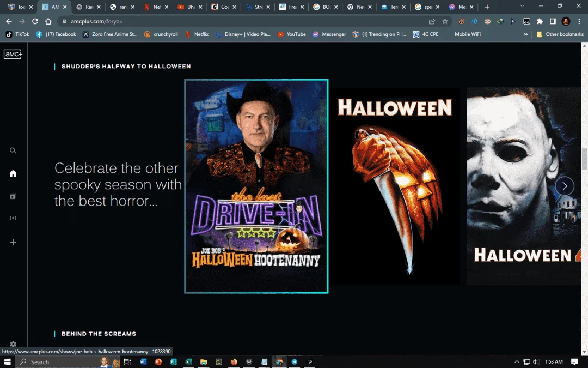This screenshot has height=368, width=588.
Task: Open the cookie extension icon
Action: (x=461, y=21)
